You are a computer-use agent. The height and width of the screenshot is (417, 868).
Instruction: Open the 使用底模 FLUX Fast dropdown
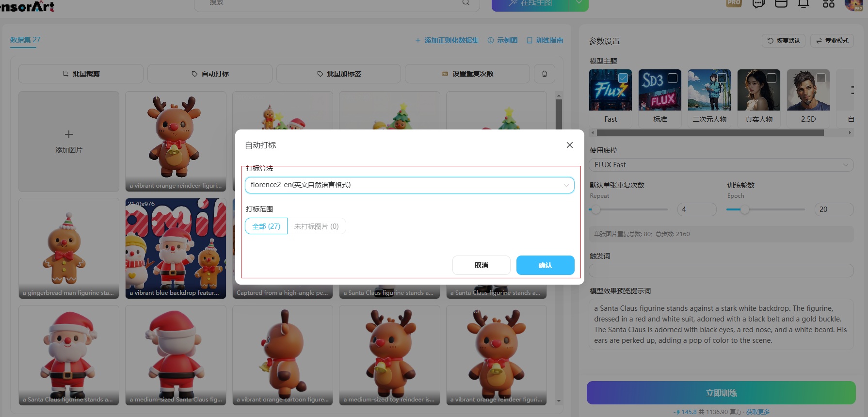tap(721, 165)
